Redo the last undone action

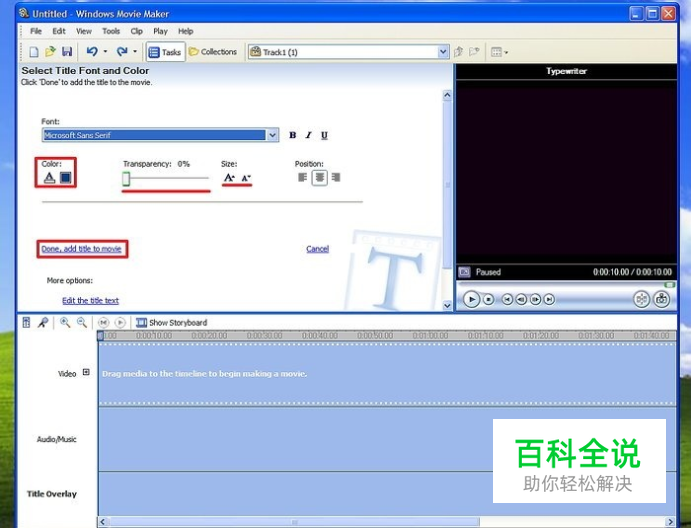tap(122, 52)
